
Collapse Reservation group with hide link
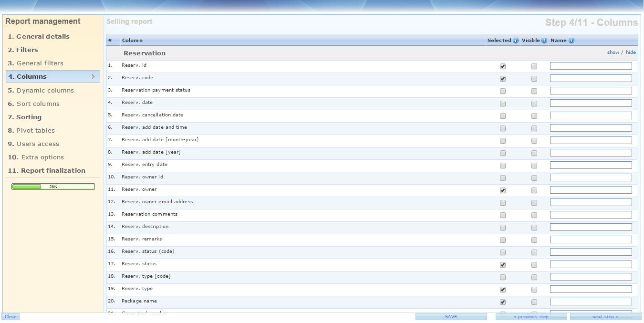[x=631, y=52]
